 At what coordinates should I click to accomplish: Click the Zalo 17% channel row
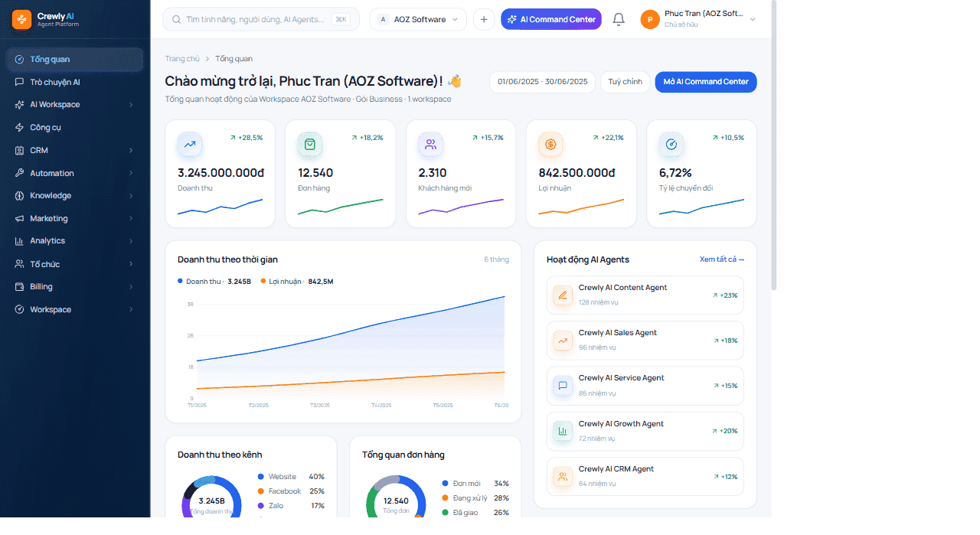pyautogui.click(x=292, y=506)
